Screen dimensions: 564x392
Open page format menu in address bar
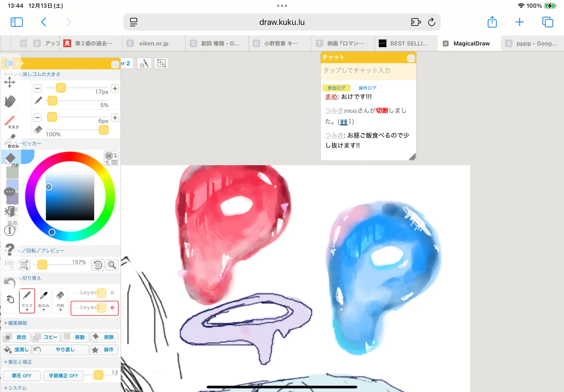pos(134,22)
